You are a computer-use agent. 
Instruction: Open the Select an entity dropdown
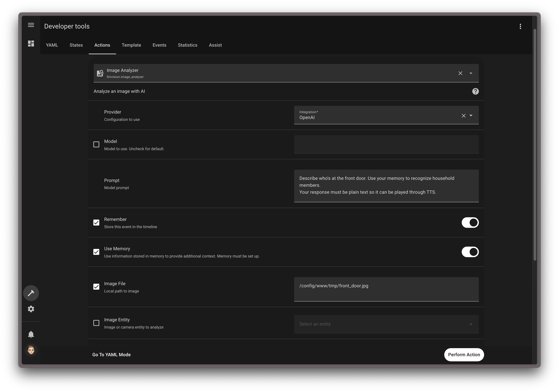tap(386, 324)
